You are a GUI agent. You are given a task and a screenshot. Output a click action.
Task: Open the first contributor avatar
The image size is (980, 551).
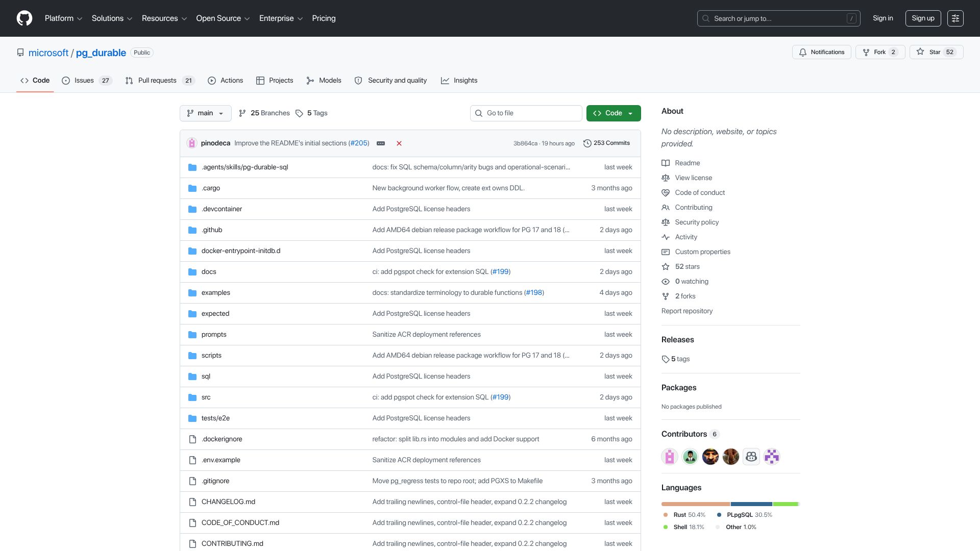[x=670, y=457]
